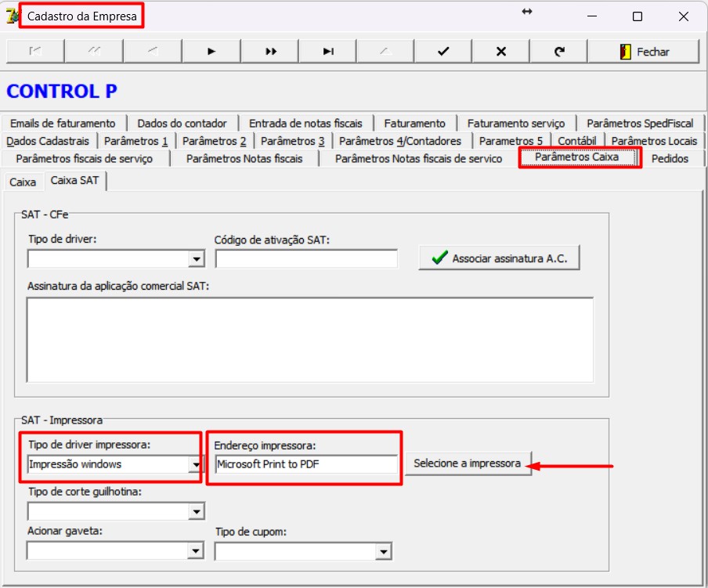708x588 pixels.
Task: Switch to the Caixa sub-tab
Action: (x=23, y=182)
